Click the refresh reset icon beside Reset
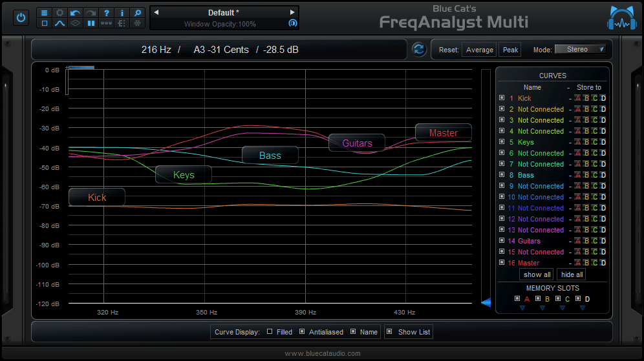Image resolution: width=644 pixels, height=361 pixels. point(418,49)
